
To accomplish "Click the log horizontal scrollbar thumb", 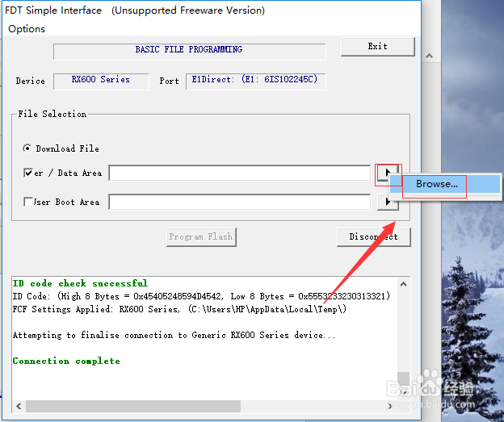I will 133,406.
